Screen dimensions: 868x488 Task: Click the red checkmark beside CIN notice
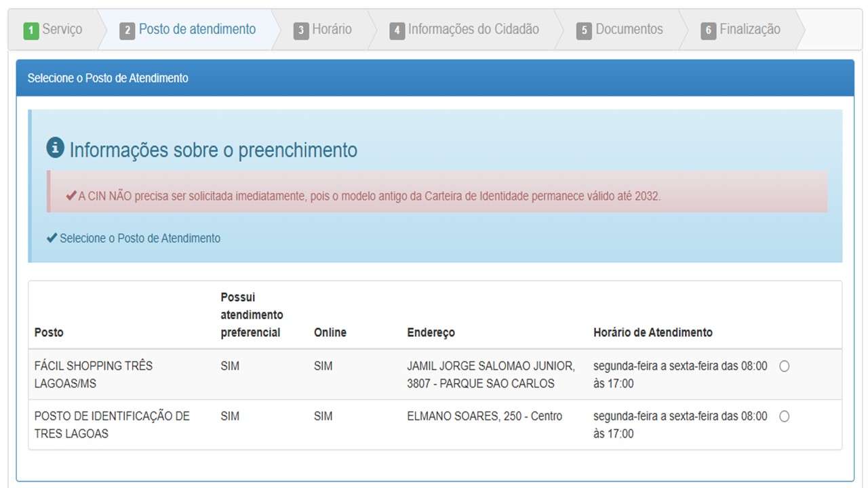[71, 196]
